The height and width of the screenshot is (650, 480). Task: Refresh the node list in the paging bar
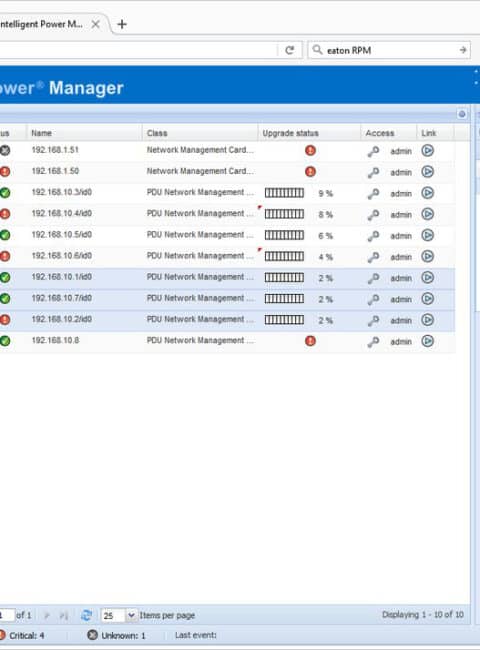(x=86, y=615)
